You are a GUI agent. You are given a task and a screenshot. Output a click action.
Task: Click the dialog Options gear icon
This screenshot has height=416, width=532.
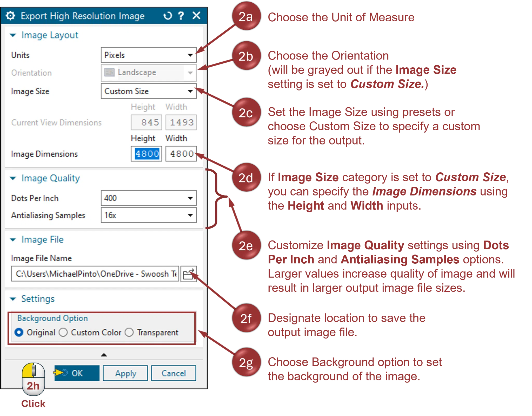point(11,16)
